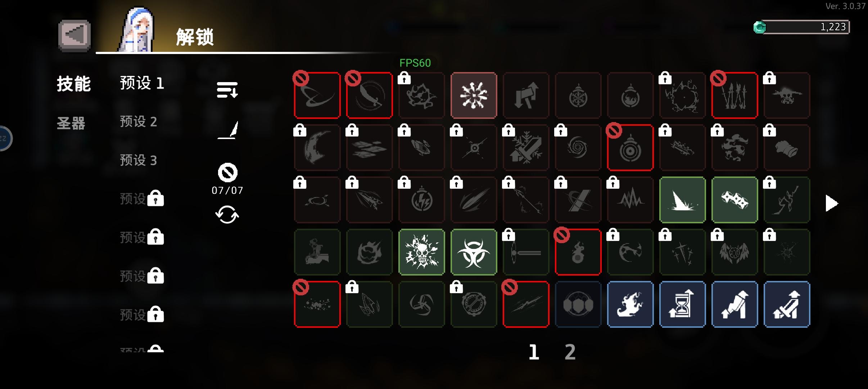
Task: Select the exploding skull skill
Action: tap(421, 252)
